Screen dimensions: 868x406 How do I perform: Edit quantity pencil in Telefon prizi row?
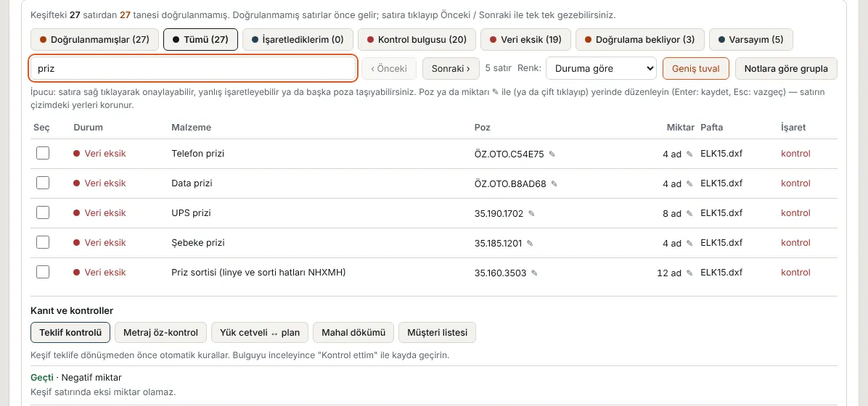(x=689, y=154)
